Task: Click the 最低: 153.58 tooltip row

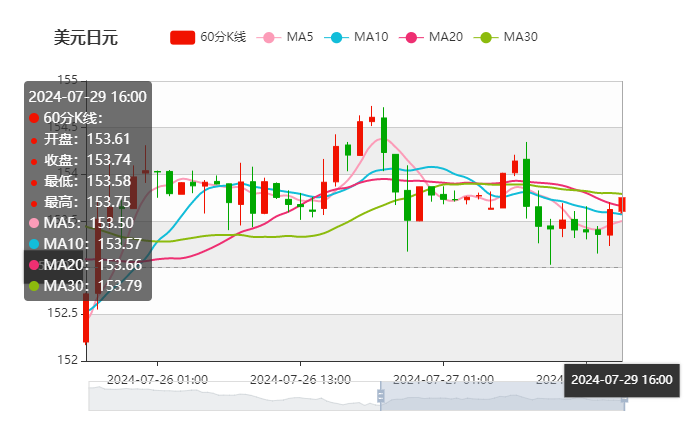Action: coord(80,181)
